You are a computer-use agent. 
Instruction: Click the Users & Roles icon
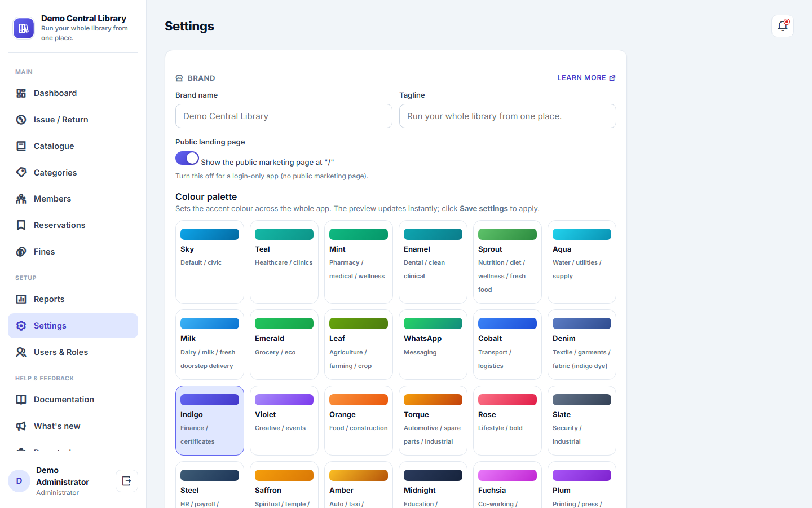[x=21, y=352]
